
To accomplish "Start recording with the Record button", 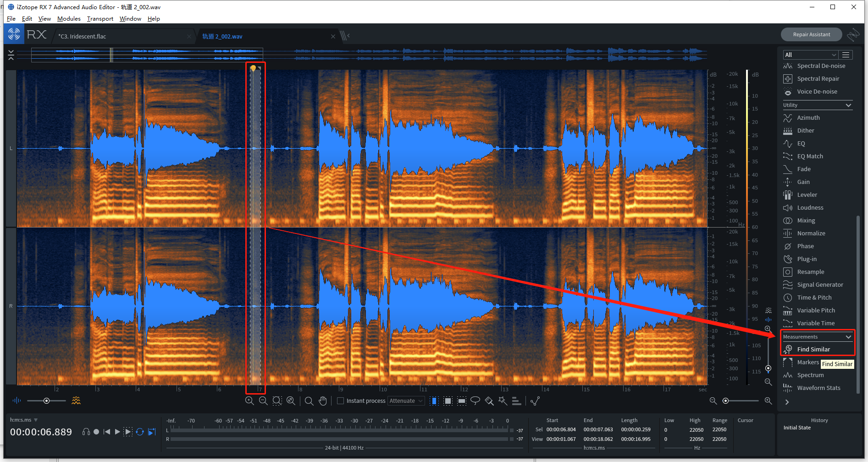I will [x=96, y=432].
